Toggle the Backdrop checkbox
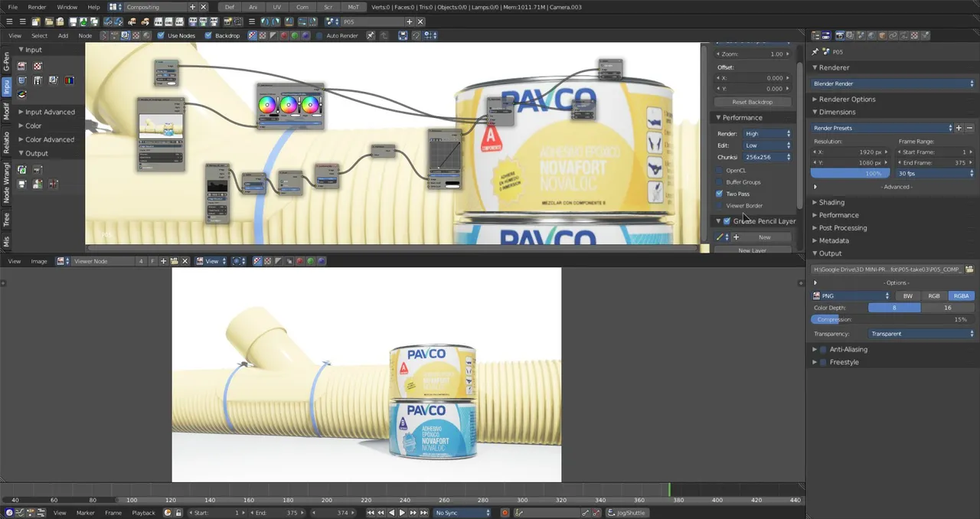Viewport: 980px width, 519px height. pos(208,35)
